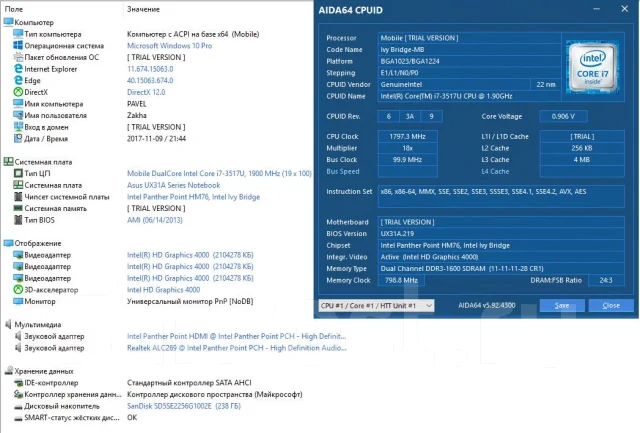This screenshot has height=433, width=640.
Task: Click the DRAM:FSB Ratio value 24:3
Action: [x=606, y=280]
